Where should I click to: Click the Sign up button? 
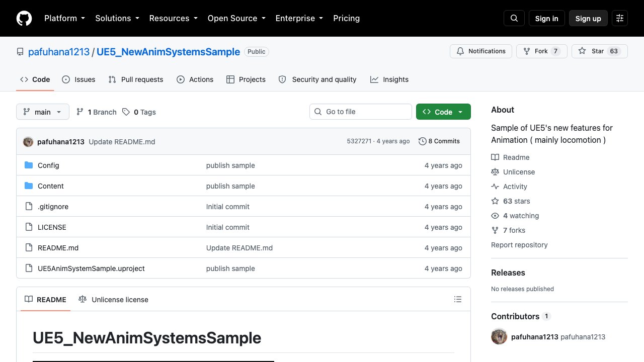[588, 18]
